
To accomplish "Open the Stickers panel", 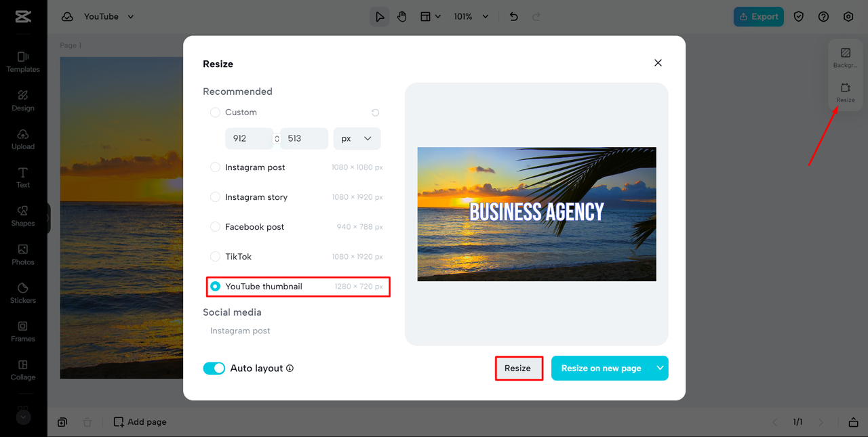I will (x=23, y=293).
